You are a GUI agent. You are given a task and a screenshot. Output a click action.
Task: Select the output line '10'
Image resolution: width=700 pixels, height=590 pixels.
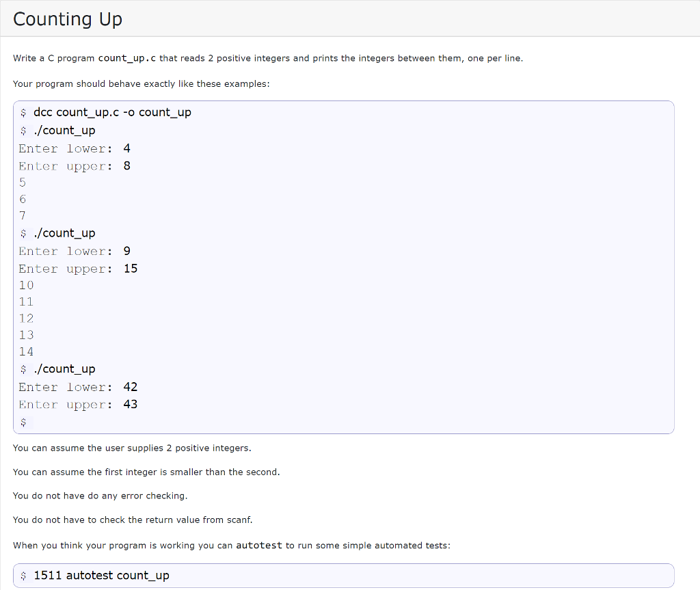pyautogui.click(x=27, y=285)
